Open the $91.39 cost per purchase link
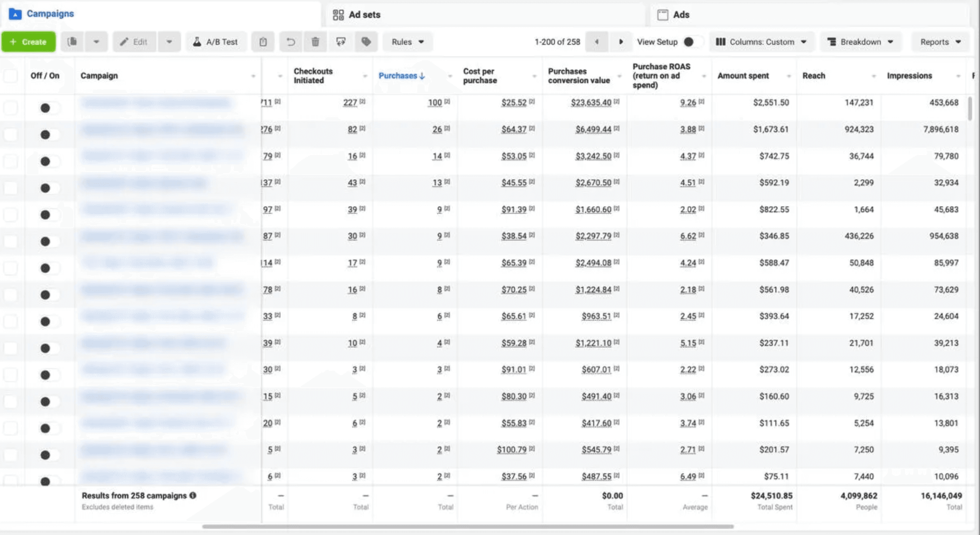Image resolution: width=980 pixels, height=535 pixels. (x=514, y=209)
